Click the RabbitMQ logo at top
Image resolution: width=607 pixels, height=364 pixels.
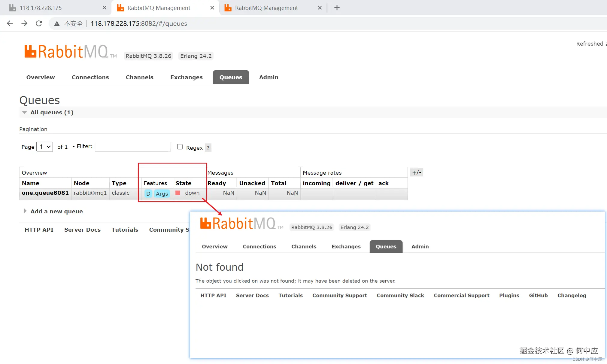[66, 52]
